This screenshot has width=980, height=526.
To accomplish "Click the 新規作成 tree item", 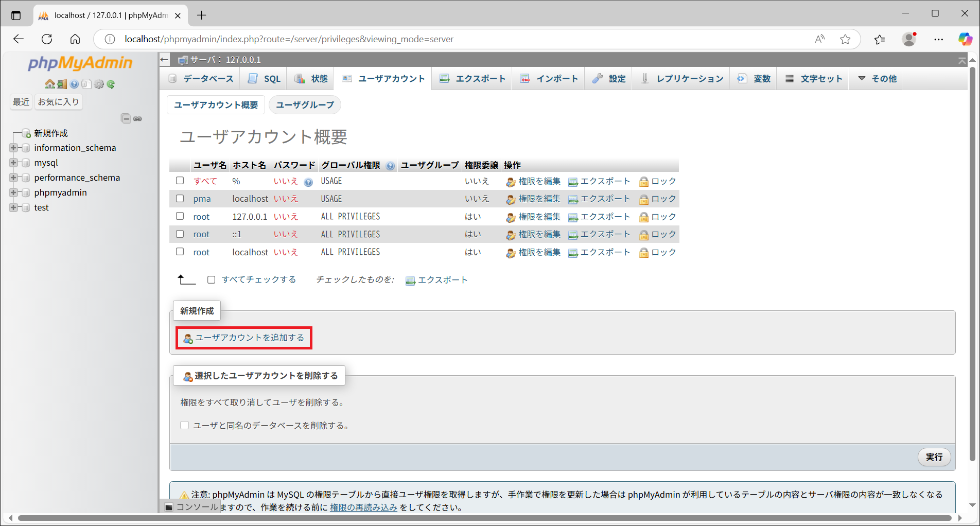I will click(x=51, y=133).
